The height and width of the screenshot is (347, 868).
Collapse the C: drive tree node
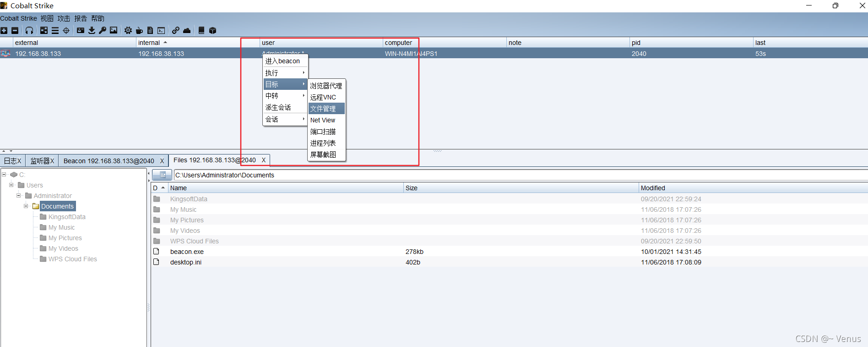pyautogui.click(x=4, y=174)
